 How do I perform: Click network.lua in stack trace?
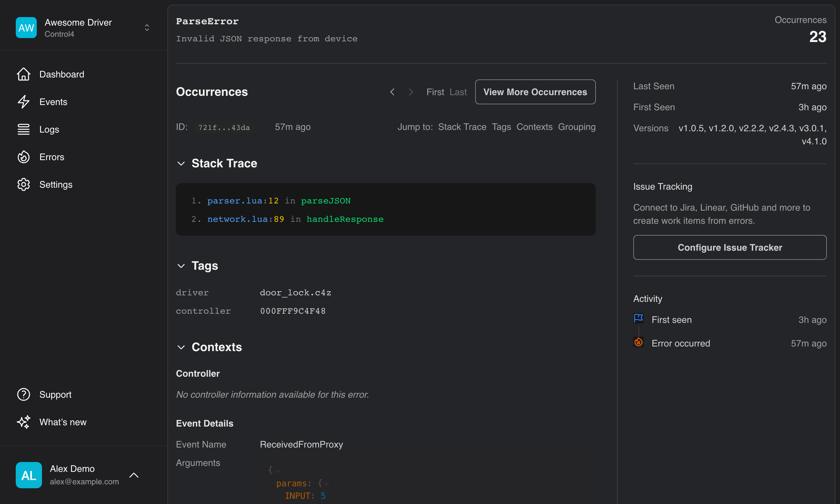coord(237,219)
